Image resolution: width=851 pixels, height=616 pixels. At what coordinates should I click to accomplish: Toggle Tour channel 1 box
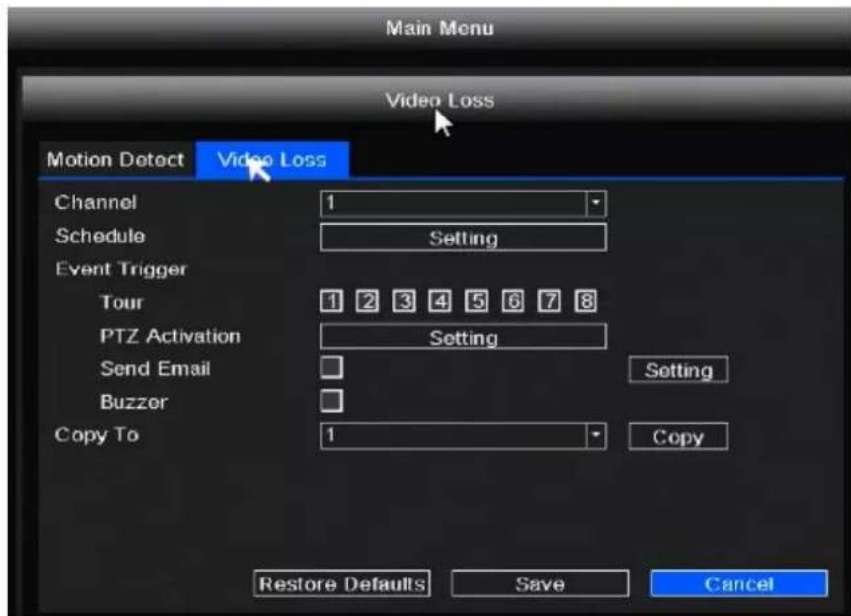331,301
